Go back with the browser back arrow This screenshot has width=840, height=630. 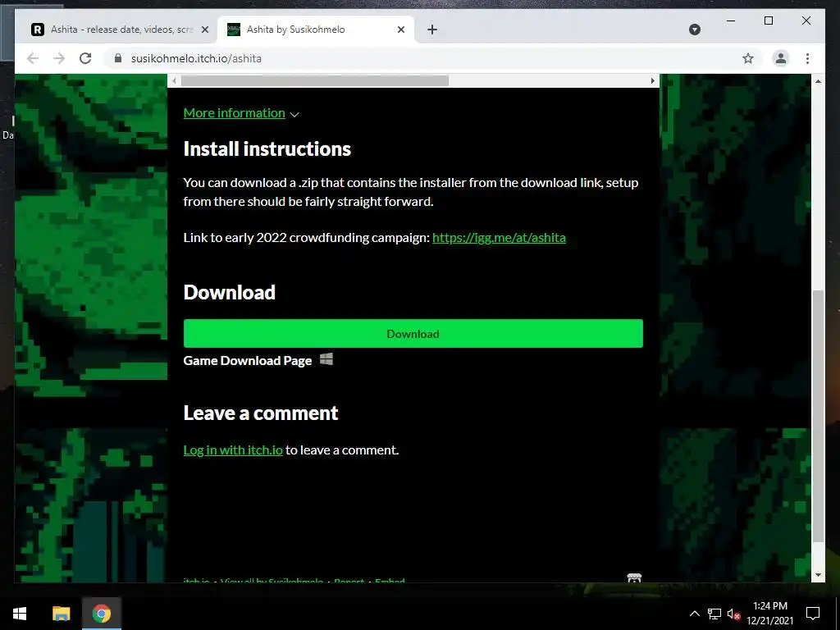coord(33,58)
